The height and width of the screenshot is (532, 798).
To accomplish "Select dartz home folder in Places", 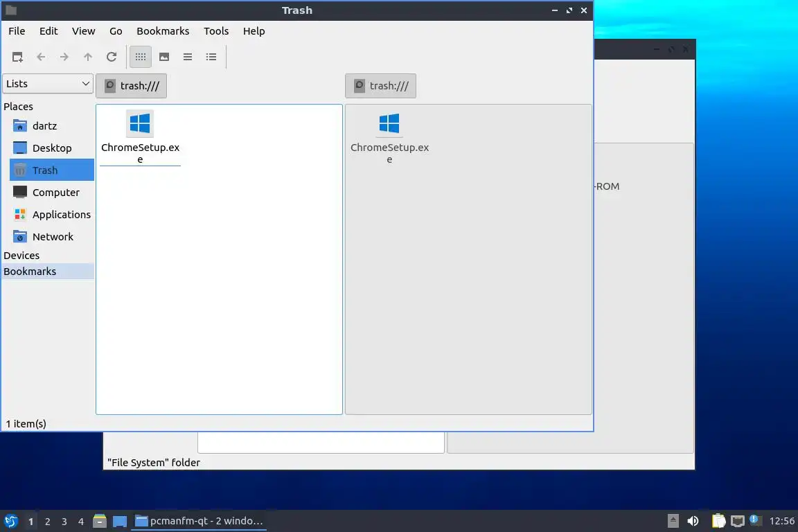I will tap(52, 126).
